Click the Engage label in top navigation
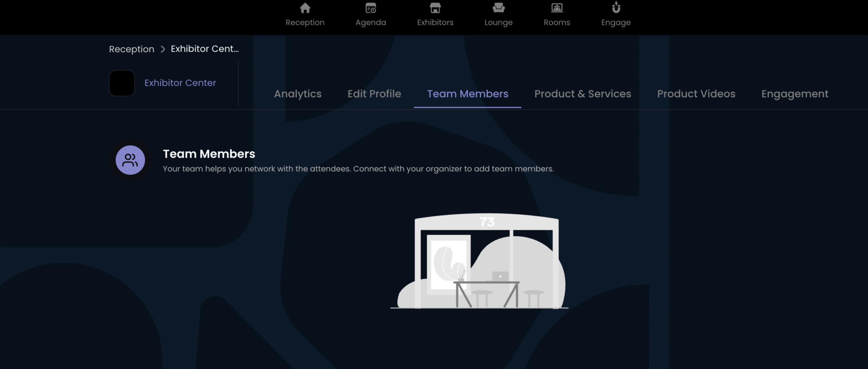 point(616,23)
